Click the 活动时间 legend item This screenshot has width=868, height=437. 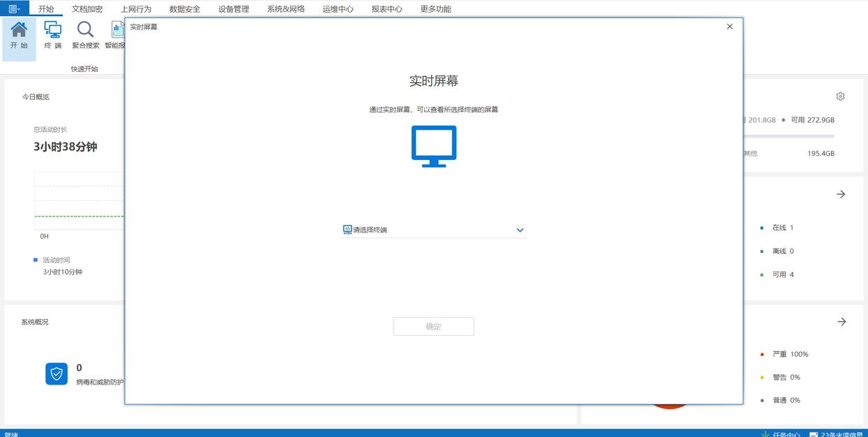(52, 260)
